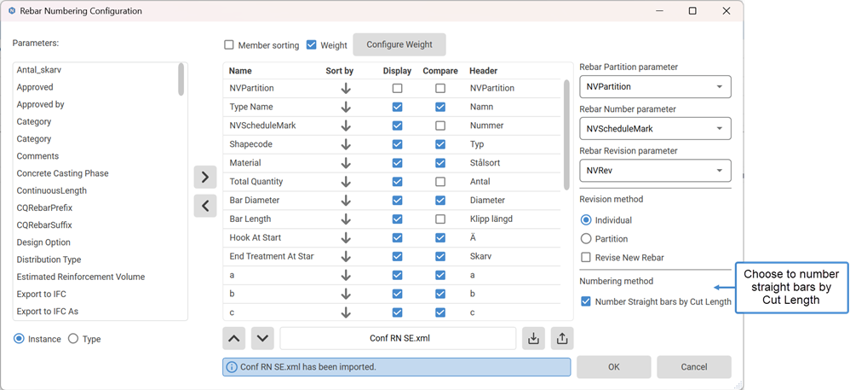This screenshot has width=850, height=390.
Task: Toggle sort arrow for NVScheduleMark row
Action: click(346, 126)
